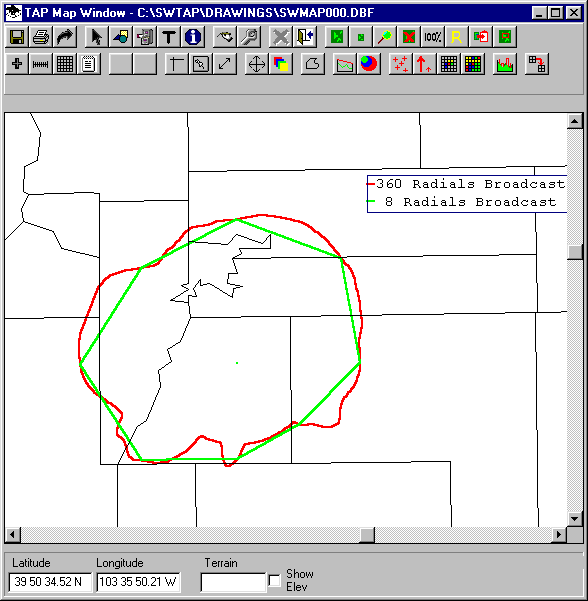Enable the Show Elev checkbox
588x601 pixels.
click(274, 580)
